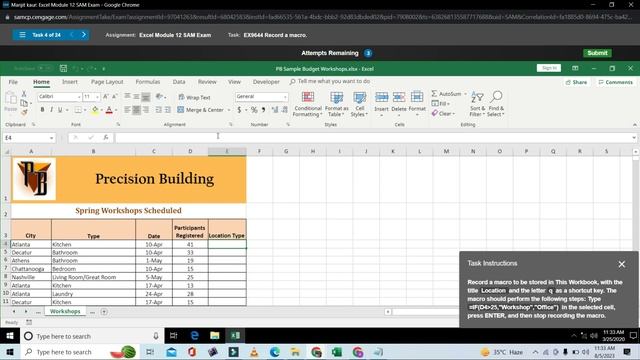This screenshot has width=640, height=360.
Task: Switch to the Insert ribbon tab
Action: tap(70, 82)
